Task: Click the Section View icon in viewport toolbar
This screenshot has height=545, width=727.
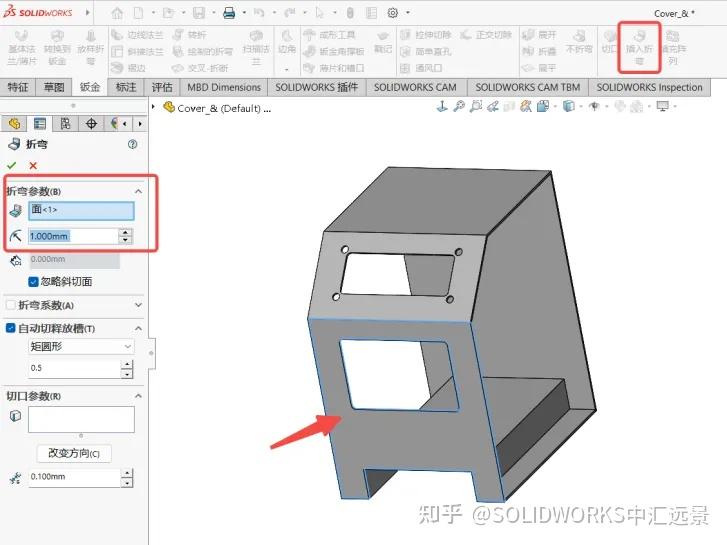Action: 509,107
